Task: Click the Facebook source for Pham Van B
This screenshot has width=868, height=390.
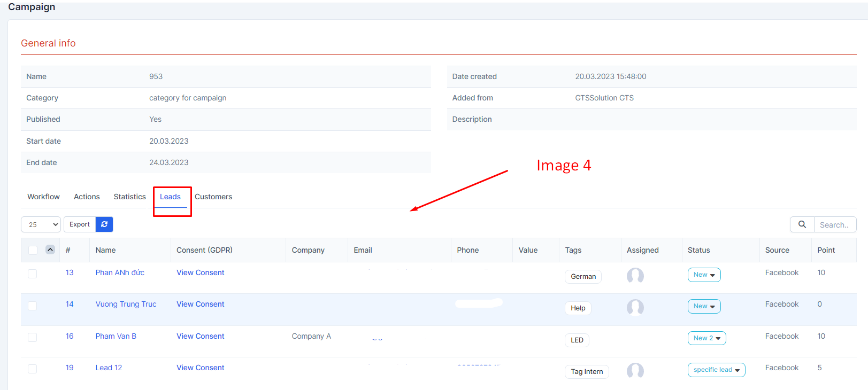Action: [x=781, y=336]
